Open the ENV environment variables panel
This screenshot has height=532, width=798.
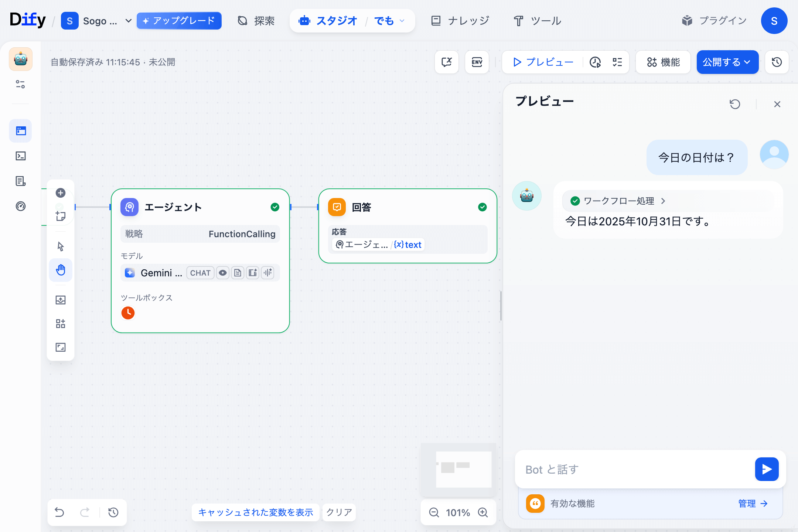pos(477,62)
